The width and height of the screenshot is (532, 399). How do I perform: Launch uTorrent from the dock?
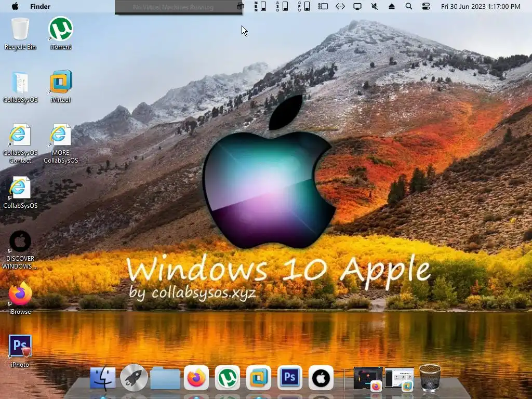(228, 378)
